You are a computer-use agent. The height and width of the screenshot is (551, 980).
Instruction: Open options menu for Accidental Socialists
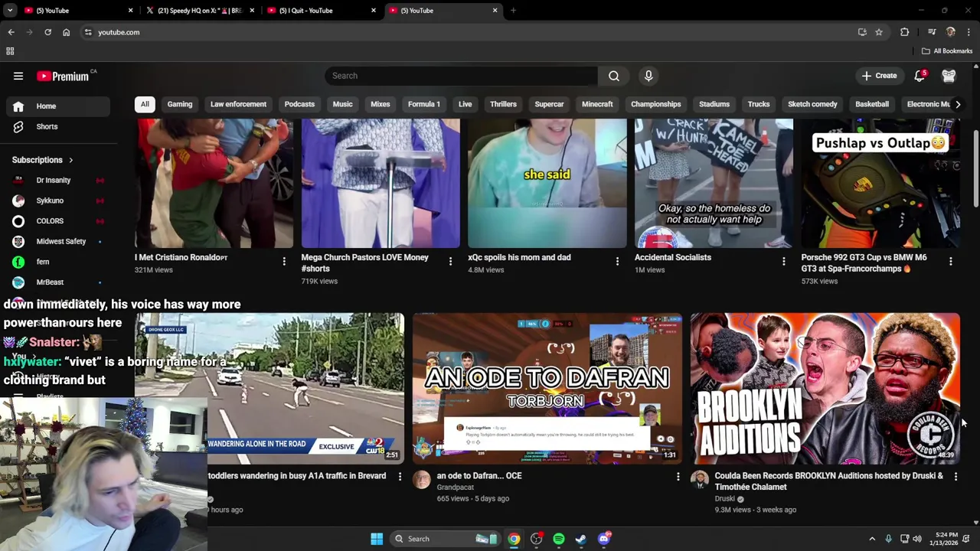coord(783,262)
